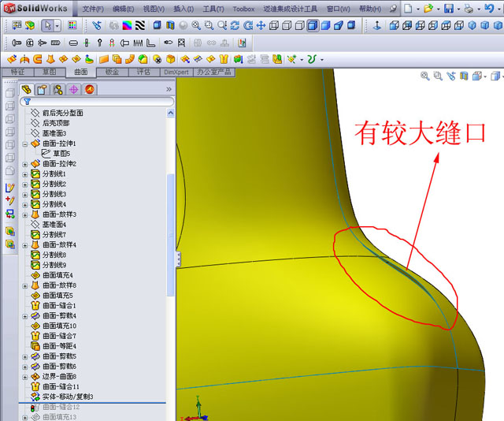The width and height of the screenshot is (504, 421).
Task: Expand panel tabs with double chevron
Action: click(169, 89)
